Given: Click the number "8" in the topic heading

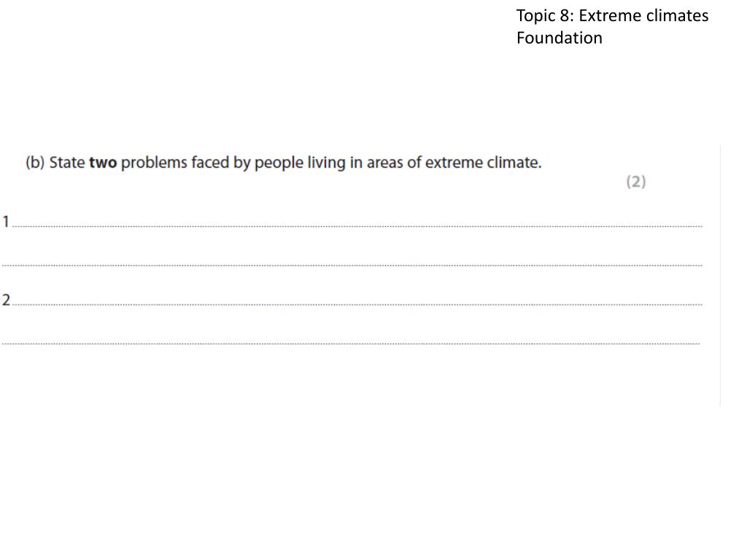Looking at the screenshot, I should click(565, 16).
